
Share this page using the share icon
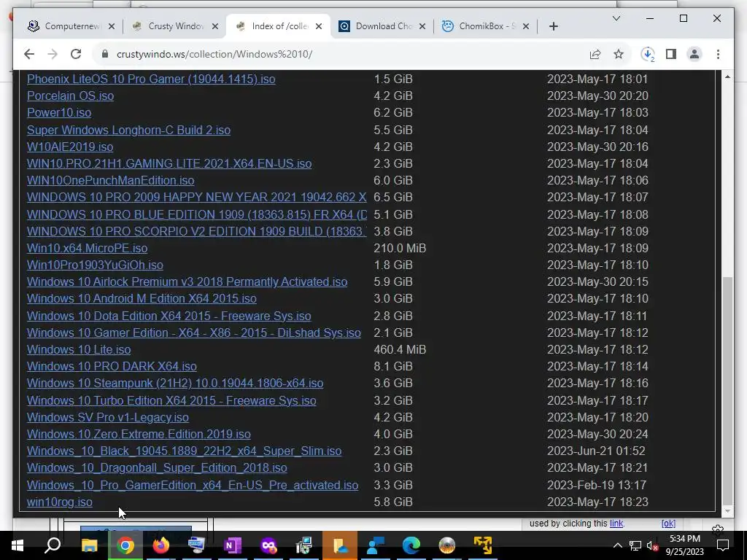(x=595, y=54)
